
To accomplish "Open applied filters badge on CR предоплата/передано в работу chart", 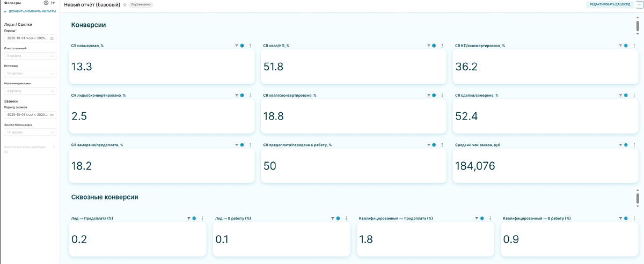I will point(434,145).
